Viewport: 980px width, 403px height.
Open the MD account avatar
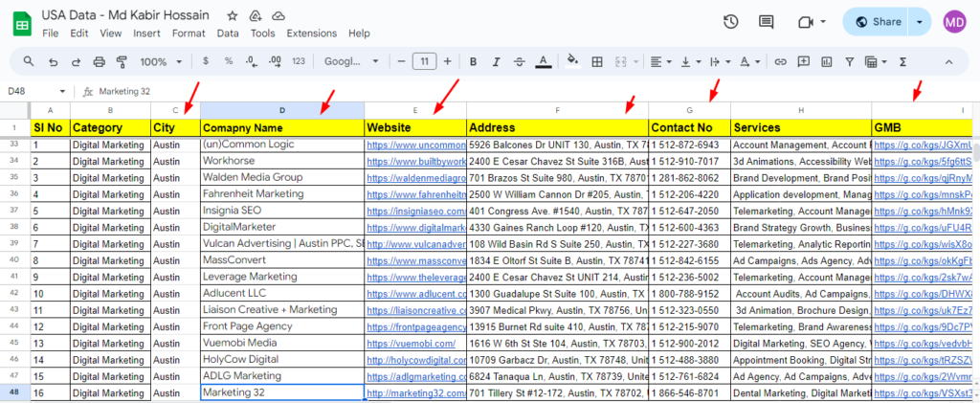(954, 22)
